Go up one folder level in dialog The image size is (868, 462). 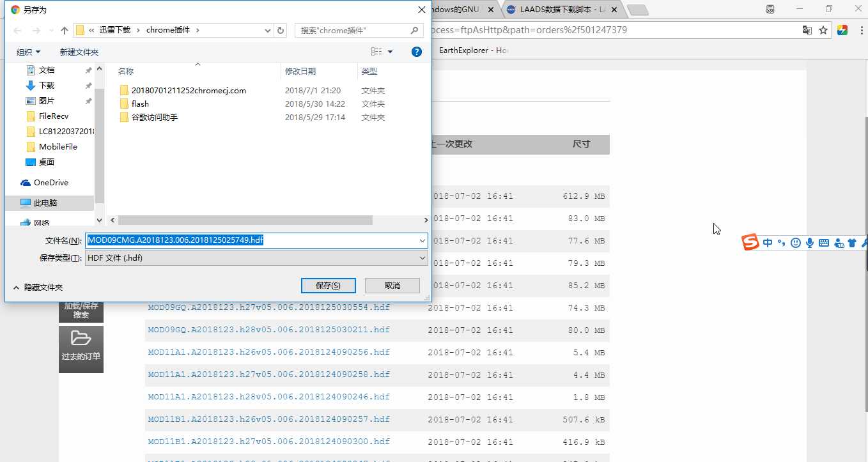[65, 30]
